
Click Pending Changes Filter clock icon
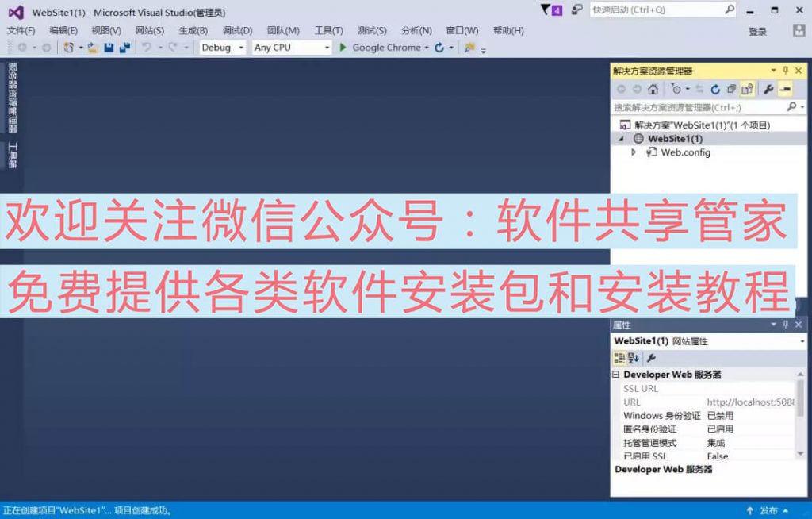tap(676, 89)
